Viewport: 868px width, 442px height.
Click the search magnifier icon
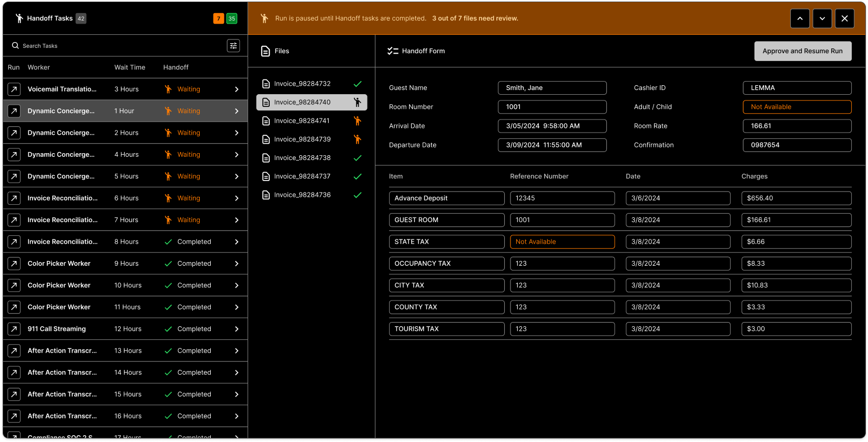point(15,46)
